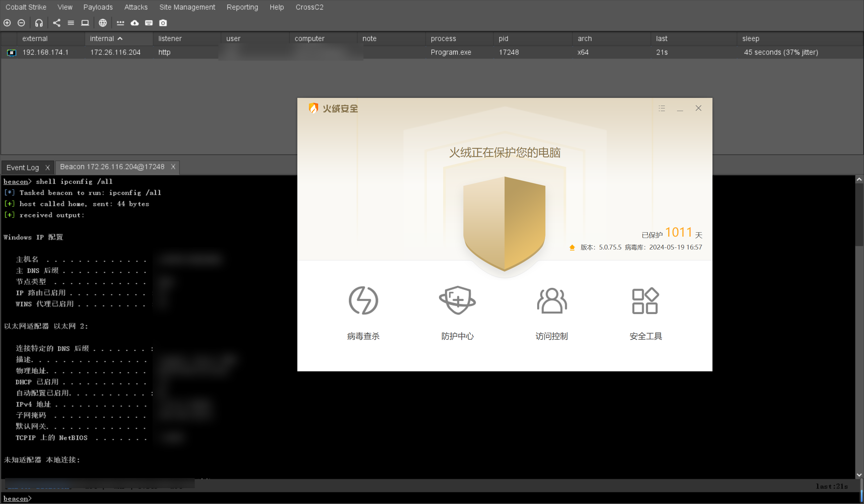Open keystrokes via the keyboard icon
The height and width of the screenshot is (504, 864).
[149, 23]
